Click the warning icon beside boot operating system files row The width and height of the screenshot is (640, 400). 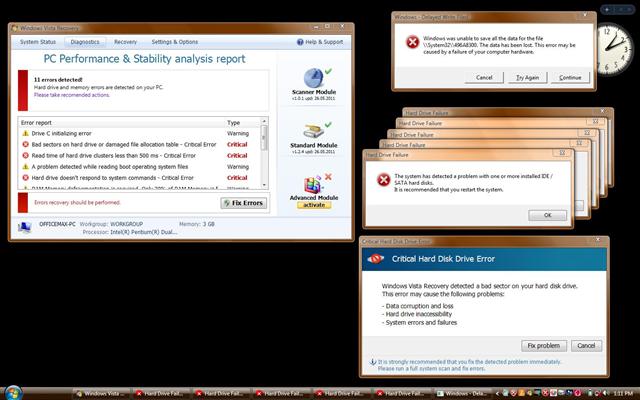(25, 167)
